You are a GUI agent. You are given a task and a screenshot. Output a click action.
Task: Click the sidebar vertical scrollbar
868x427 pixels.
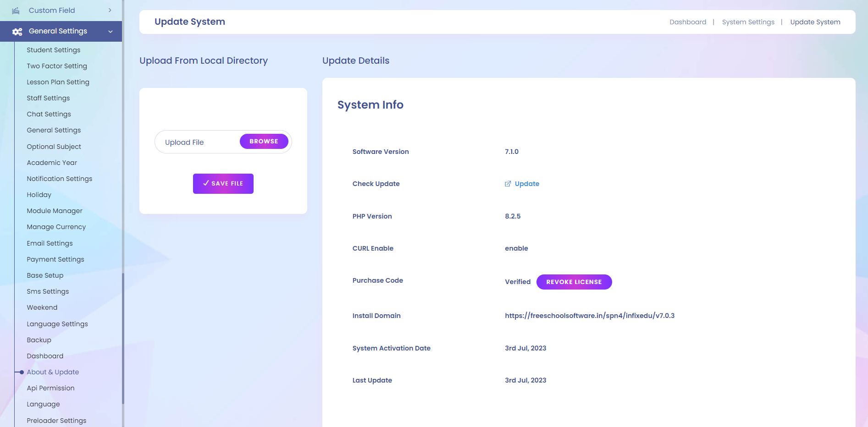pos(123,338)
